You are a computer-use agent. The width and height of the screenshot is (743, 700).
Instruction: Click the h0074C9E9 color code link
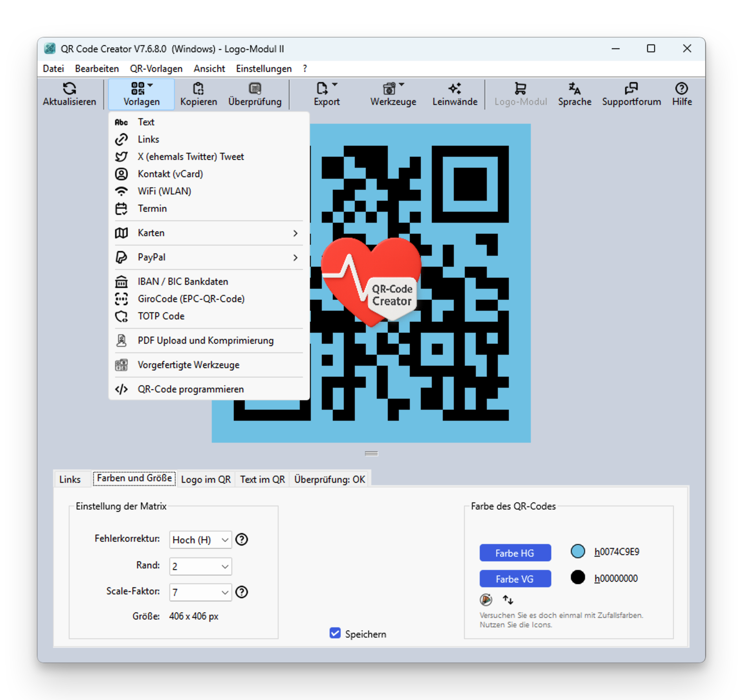[x=616, y=552]
